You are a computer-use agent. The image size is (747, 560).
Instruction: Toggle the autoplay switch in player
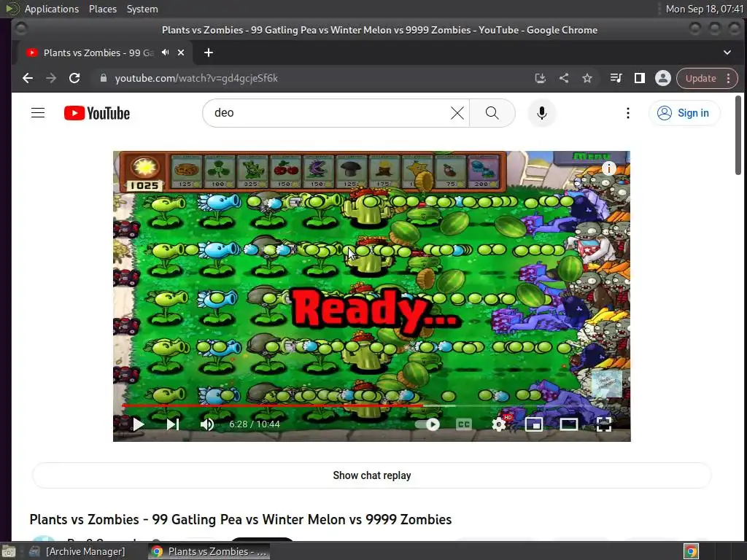click(x=427, y=424)
